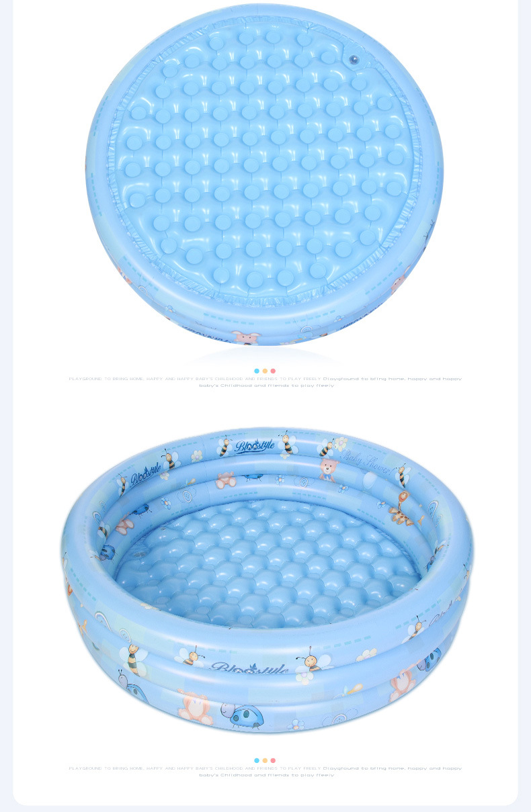This screenshot has height=812, width=531.
Task: Click the air valve on the pool's underside
Action: [x=354, y=60]
